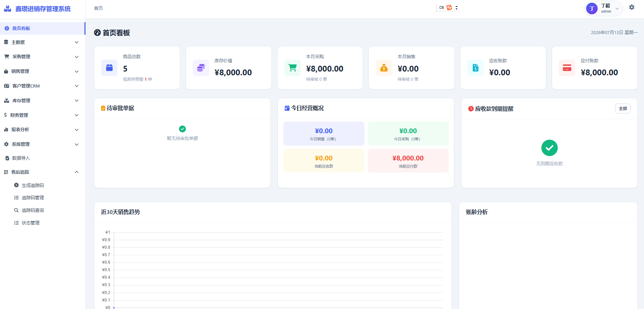The height and width of the screenshot is (309, 644).
Task: Click the 本月销售 money bag icon
Action: 384,68
